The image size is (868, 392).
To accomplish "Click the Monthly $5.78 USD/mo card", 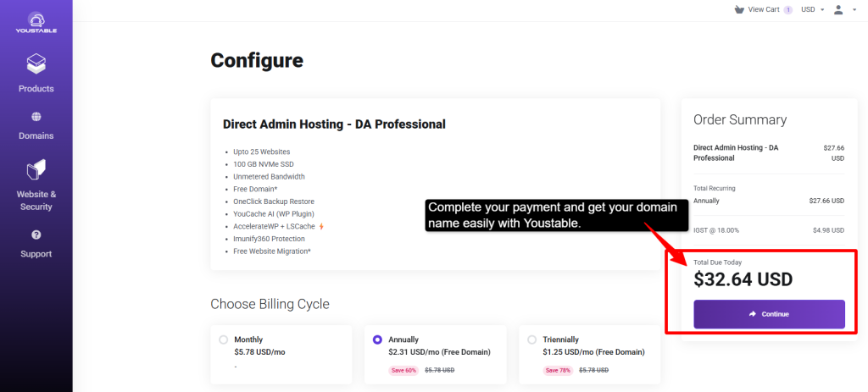I will (281, 355).
